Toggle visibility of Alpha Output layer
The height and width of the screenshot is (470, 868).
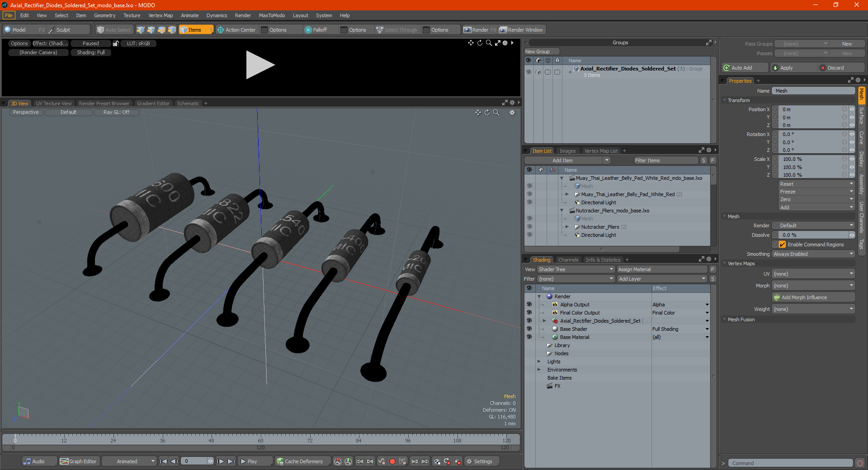point(529,305)
